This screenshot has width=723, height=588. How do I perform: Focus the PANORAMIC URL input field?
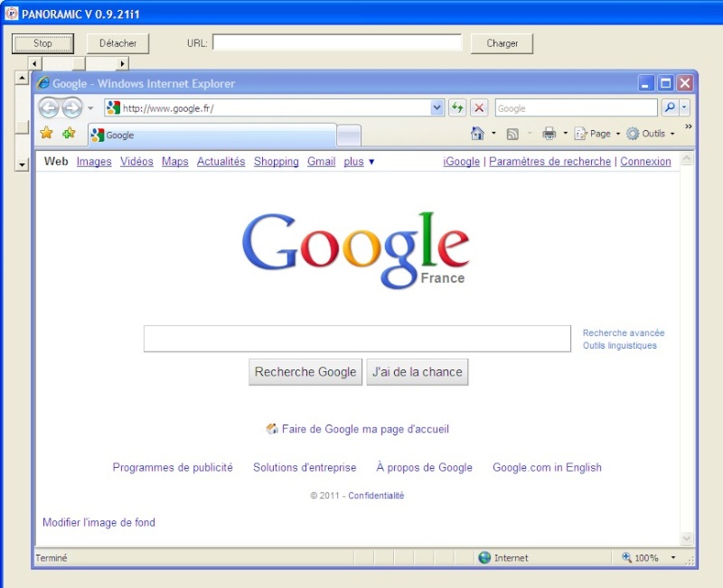(x=337, y=42)
